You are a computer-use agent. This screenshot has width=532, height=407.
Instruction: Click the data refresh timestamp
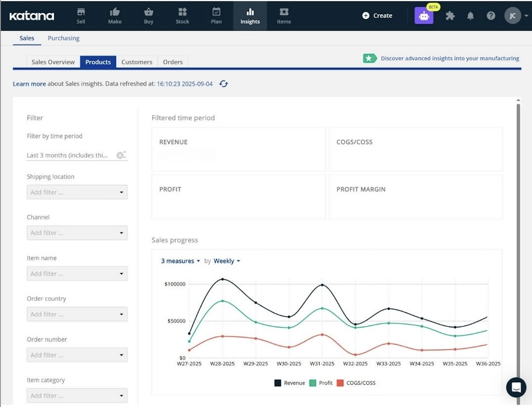(x=185, y=84)
